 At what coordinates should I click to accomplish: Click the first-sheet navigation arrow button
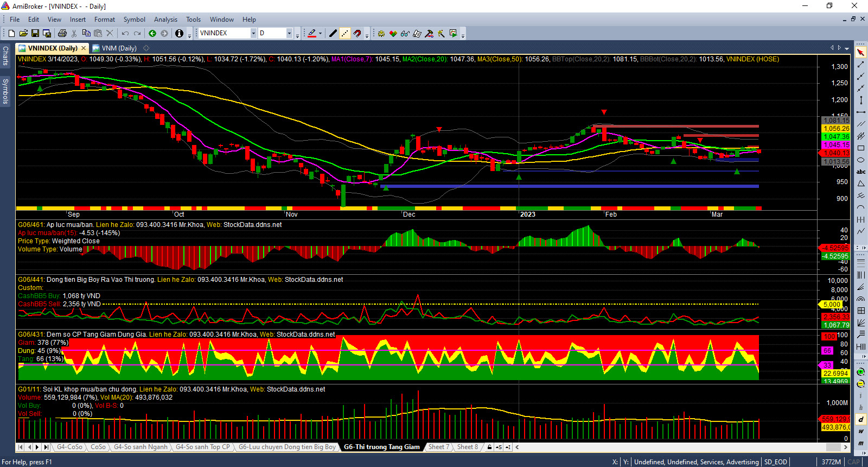tap(21, 447)
